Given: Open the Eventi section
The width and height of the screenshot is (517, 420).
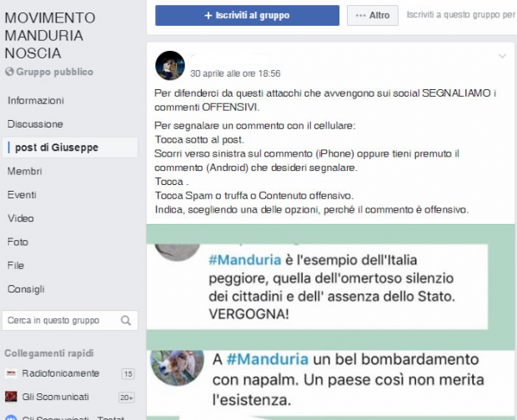Looking at the screenshot, I should click(x=22, y=195).
